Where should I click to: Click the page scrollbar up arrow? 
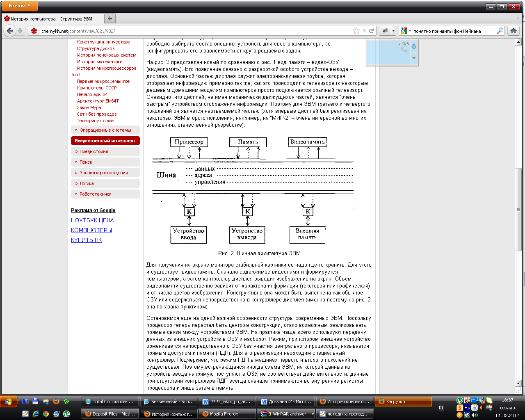click(x=518, y=42)
